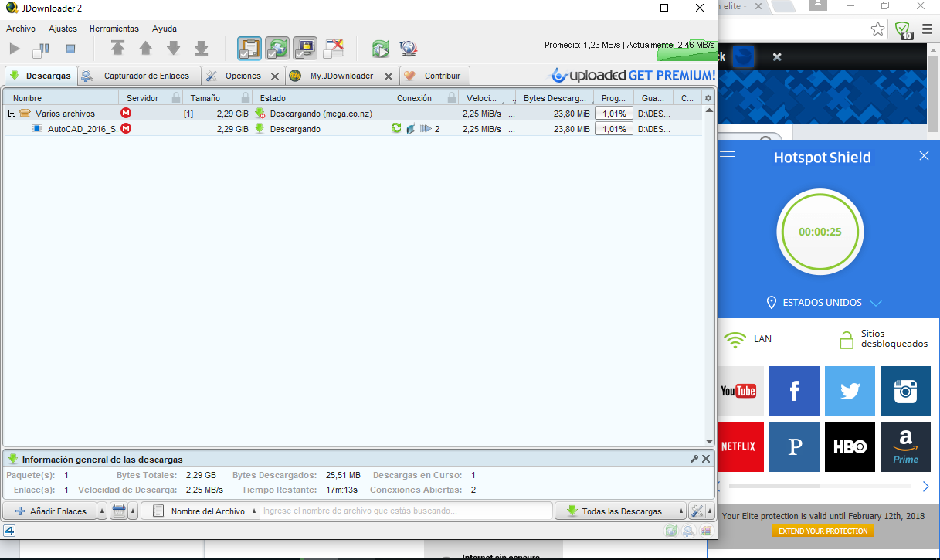The height and width of the screenshot is (560, 940).
Task: Click the bottom bar tools wrench icon
Action: point(696,511)
